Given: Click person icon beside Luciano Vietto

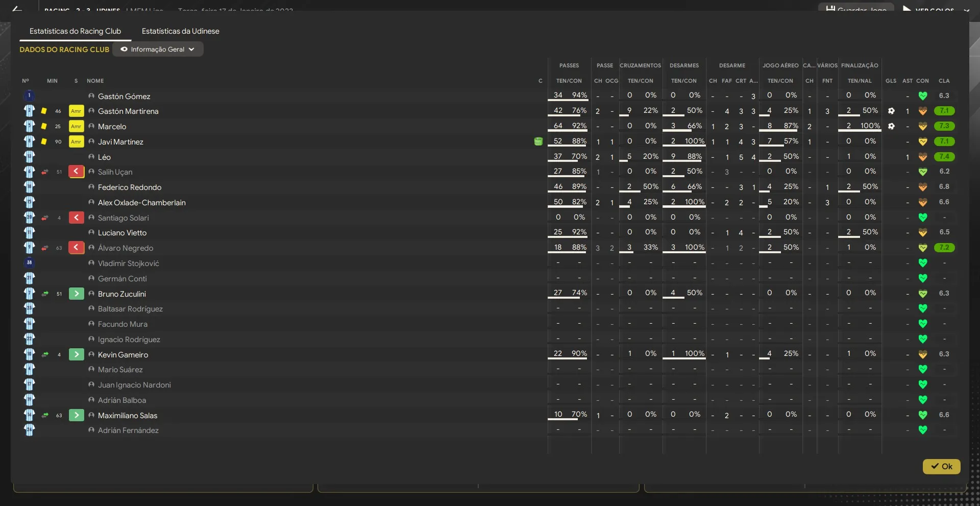Looking at the screenshot, I should (x=91, y=232).
